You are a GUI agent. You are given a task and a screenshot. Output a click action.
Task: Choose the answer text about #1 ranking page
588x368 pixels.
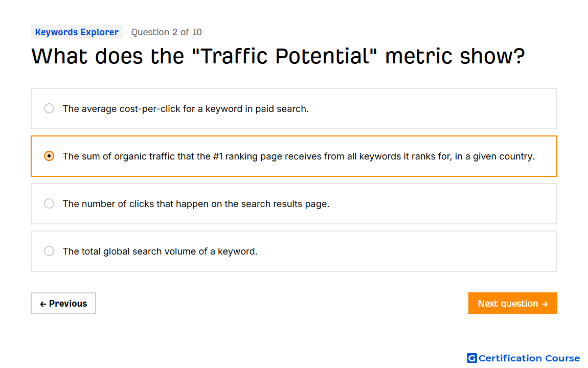299,156
